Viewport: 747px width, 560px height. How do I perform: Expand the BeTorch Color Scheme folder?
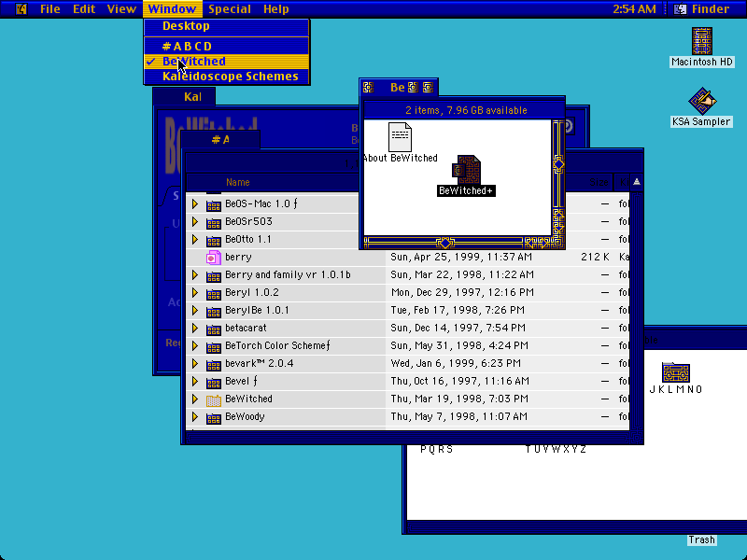tap(195, 345)
